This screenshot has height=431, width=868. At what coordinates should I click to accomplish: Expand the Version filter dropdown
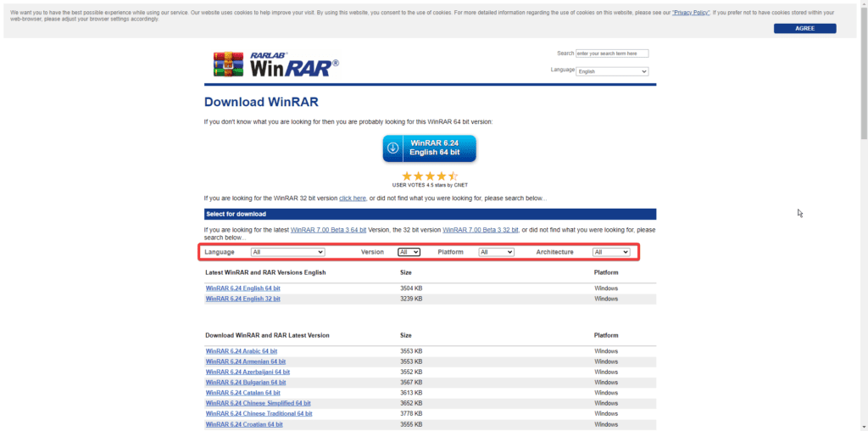point(409,252)
